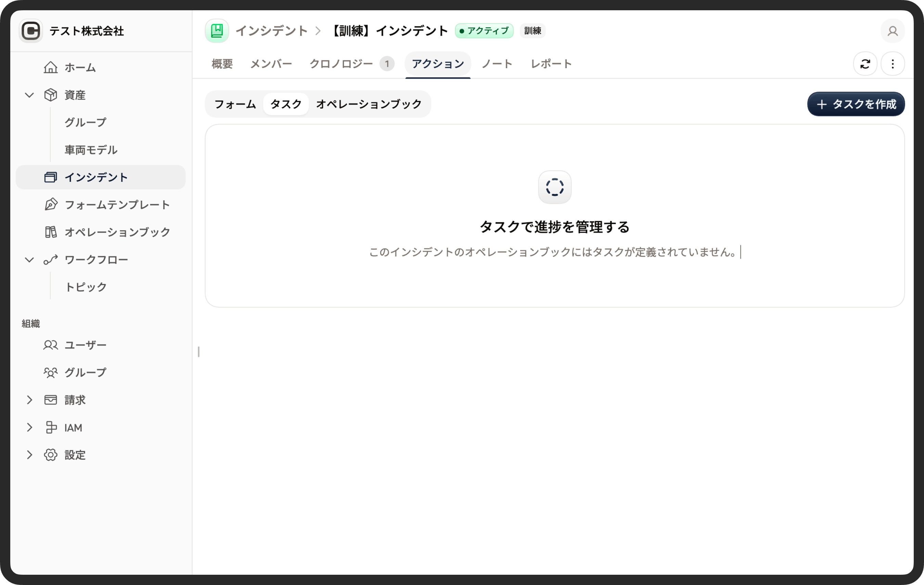Open the sidebar オペレーションブック library item
924x585 pixels.
coord(117,232)
